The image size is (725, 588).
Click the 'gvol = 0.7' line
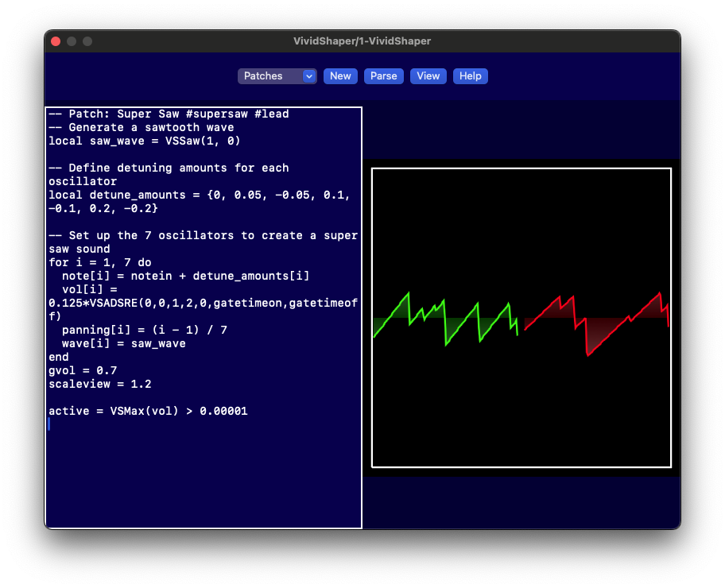pyautogui.click(x=83, y=370)
